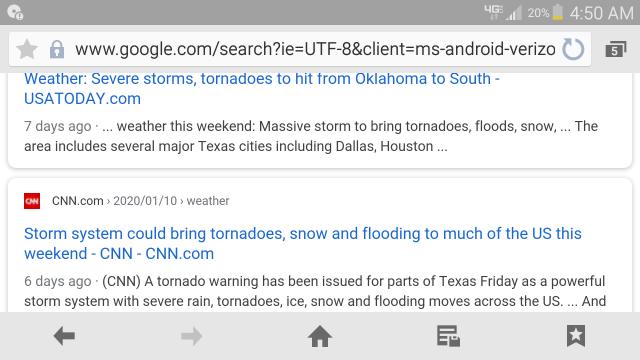Image resolution: width=640 pixels, height=360 pixels.
Task: Open the saved pages icon in bottom bar
Action: (448, 336)
